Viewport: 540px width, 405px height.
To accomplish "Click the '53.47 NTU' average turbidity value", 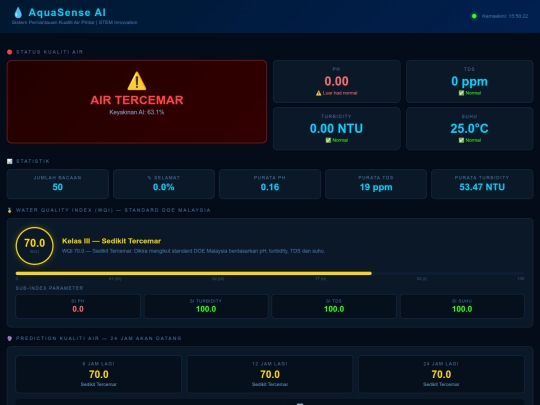I will point(482,187).
